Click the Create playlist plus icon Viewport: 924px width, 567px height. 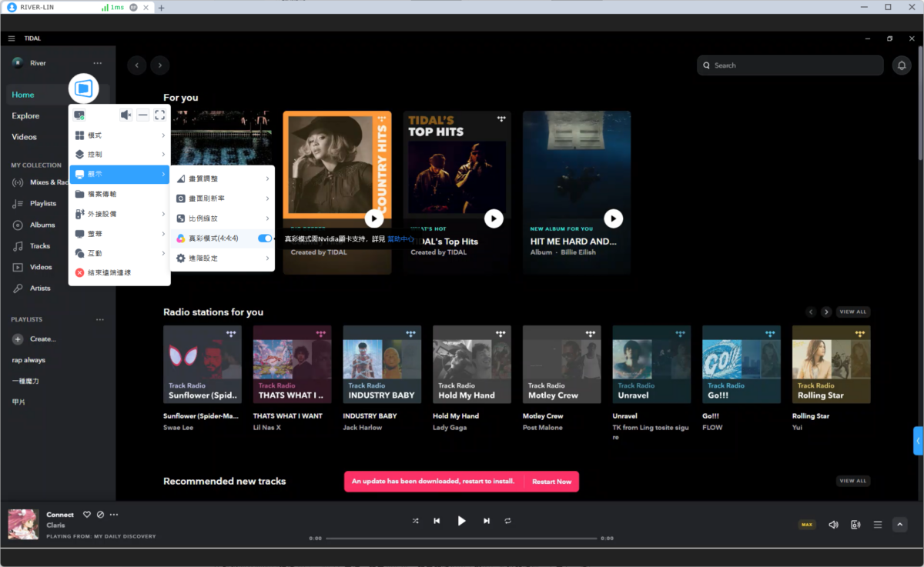pos(18,339)
